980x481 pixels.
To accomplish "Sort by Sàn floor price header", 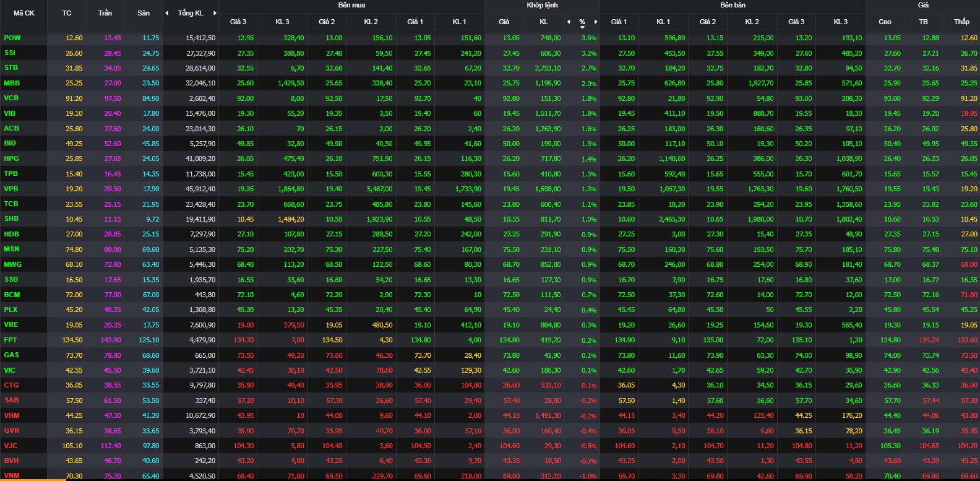I will tap(144, 13).
